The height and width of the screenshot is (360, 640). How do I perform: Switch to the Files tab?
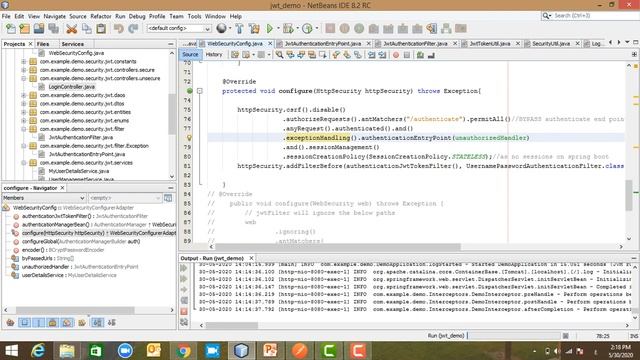(x=43, y=44)
